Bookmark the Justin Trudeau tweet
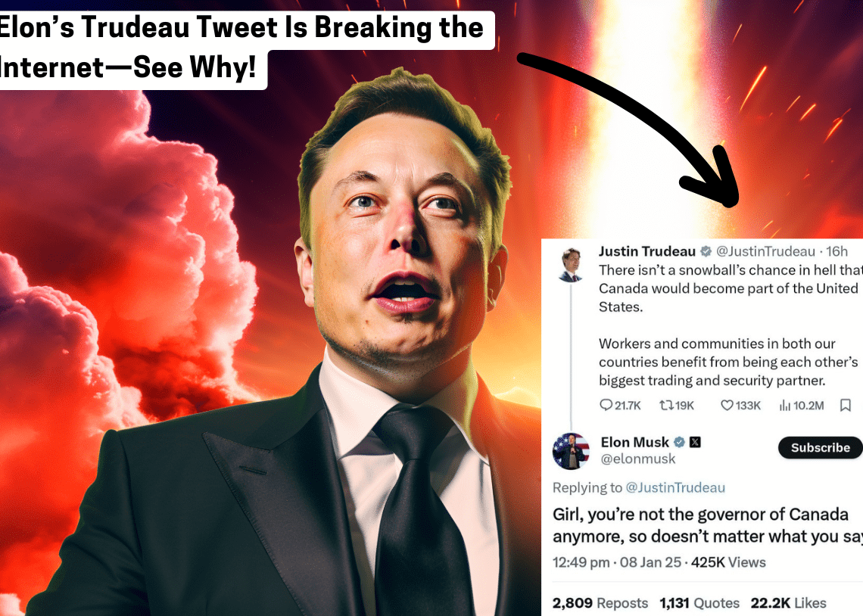This screenshot has width=863, height=616. point(846,406)
